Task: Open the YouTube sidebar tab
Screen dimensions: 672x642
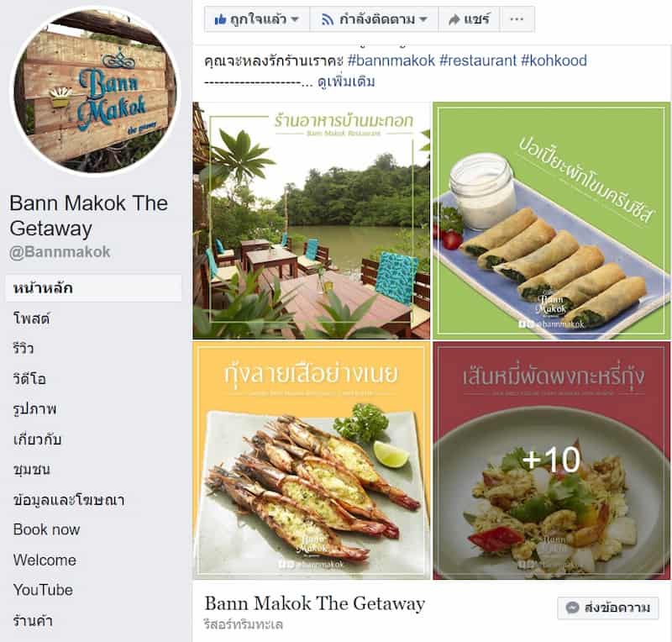Action: coord(43,590)
